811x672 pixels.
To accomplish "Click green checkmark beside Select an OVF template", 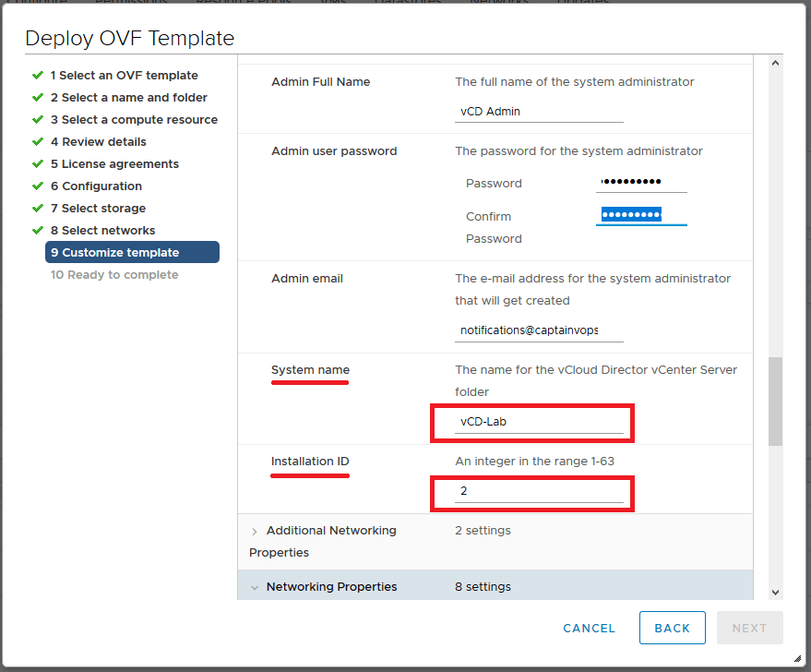I will point(38,75).
